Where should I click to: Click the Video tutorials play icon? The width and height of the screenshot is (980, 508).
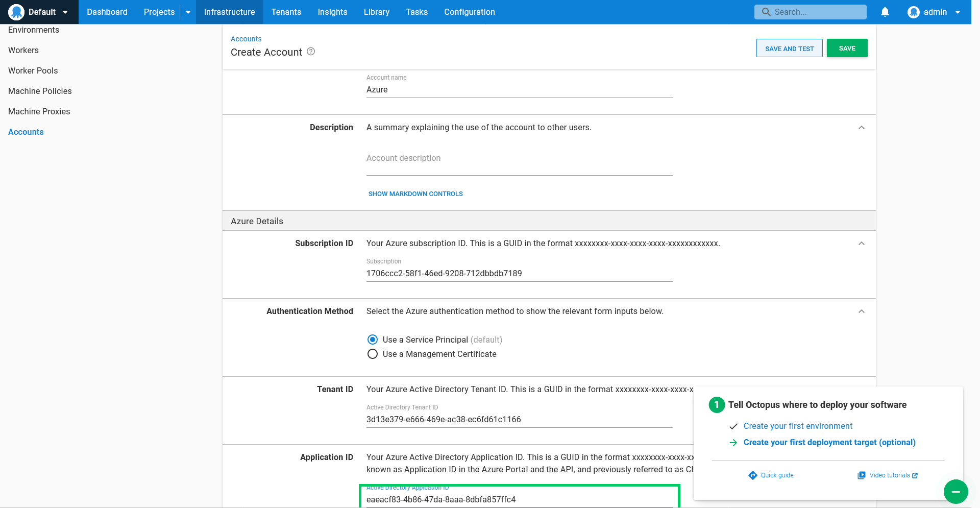862,475
